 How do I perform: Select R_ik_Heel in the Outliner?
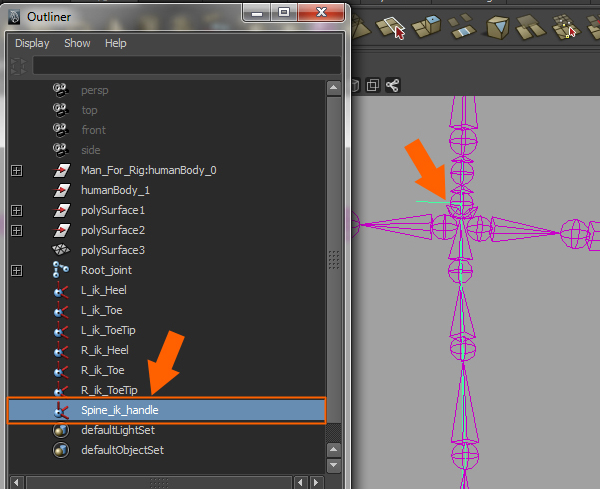(105, 350)
